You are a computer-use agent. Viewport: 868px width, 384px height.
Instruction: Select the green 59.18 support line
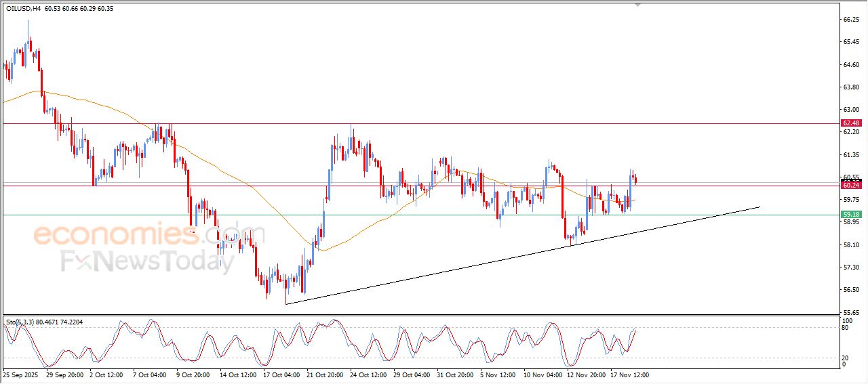click(407, 215)
